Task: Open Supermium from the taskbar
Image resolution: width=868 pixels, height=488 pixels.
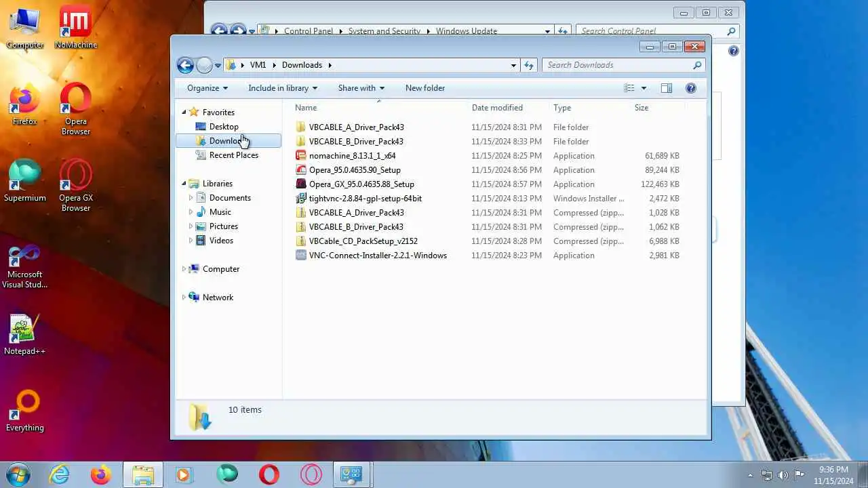Action: click(x=227, y=474)
